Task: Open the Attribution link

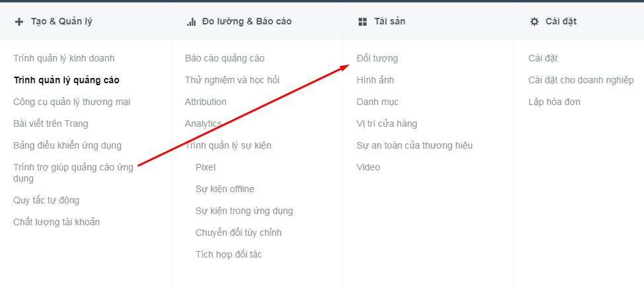Action: point(206,102)
